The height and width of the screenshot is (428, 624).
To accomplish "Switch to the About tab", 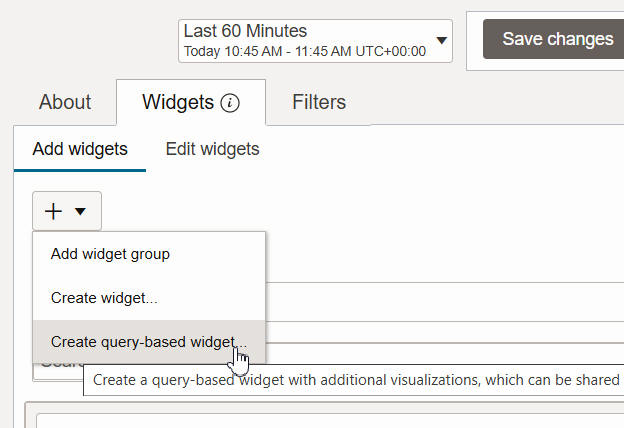I will pyautogui.click(x=65, y=102).
